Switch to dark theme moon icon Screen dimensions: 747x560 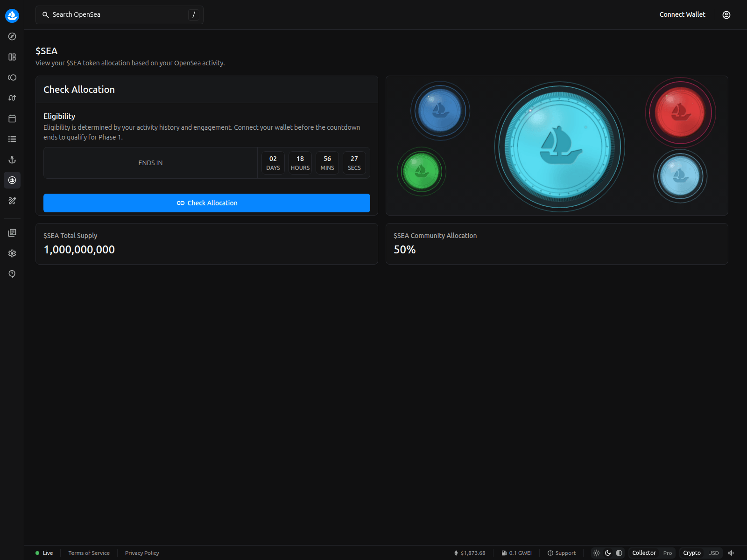click(608, 553)
